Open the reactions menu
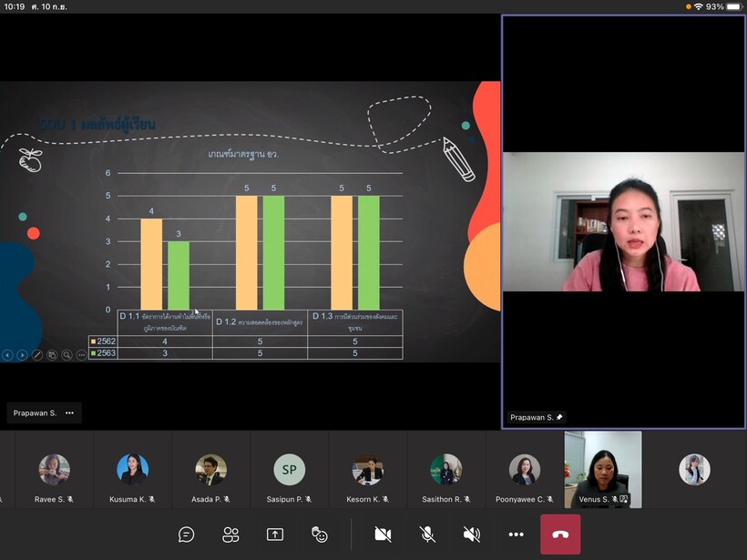 pos(319,535)
